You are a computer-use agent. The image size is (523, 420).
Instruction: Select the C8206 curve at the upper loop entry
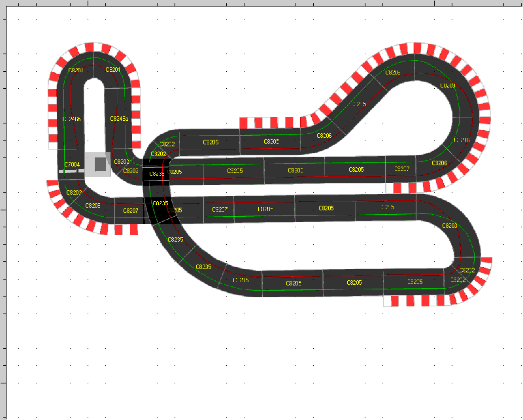(324, 136)
